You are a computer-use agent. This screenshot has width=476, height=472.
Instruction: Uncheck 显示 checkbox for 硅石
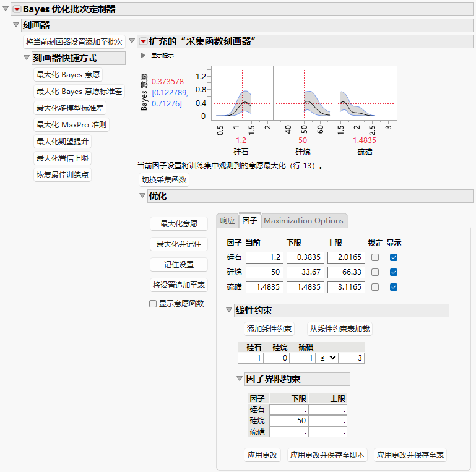394,257
